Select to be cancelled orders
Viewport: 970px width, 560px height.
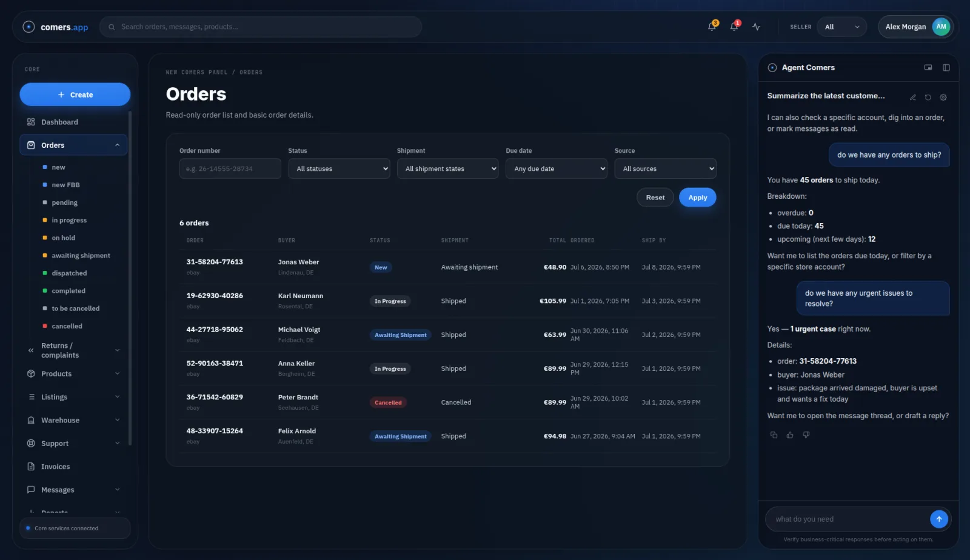[76, 308]
